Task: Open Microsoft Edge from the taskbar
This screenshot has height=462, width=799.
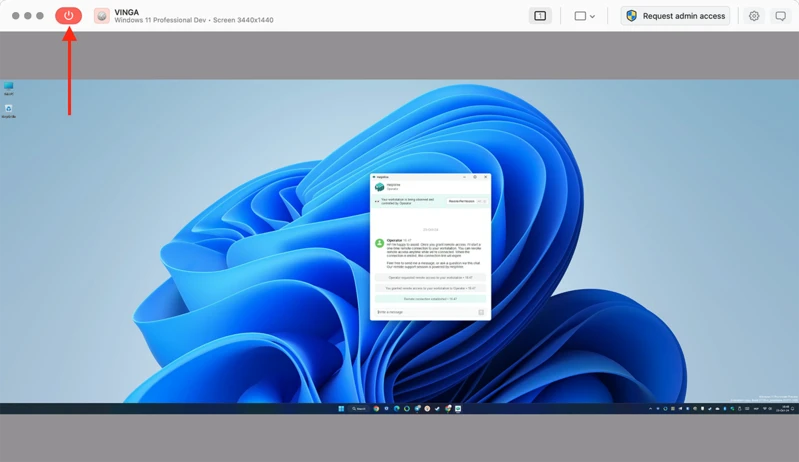Action: (396, 409)
